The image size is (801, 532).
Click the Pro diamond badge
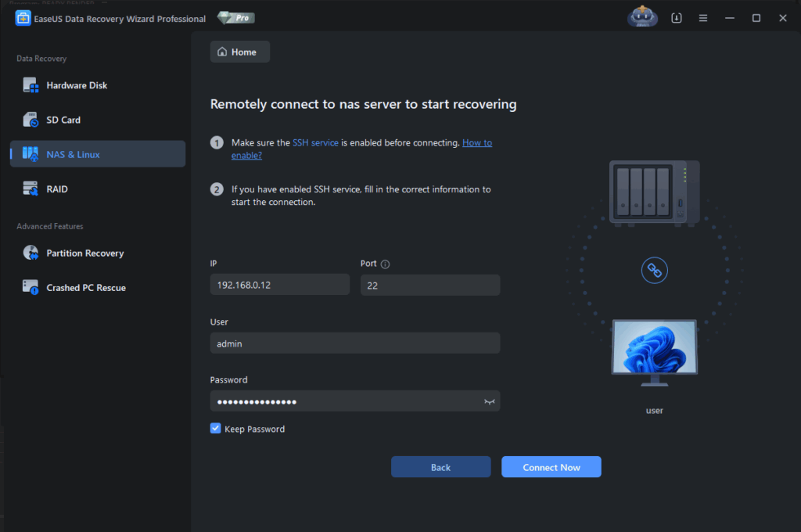(236, 18)
